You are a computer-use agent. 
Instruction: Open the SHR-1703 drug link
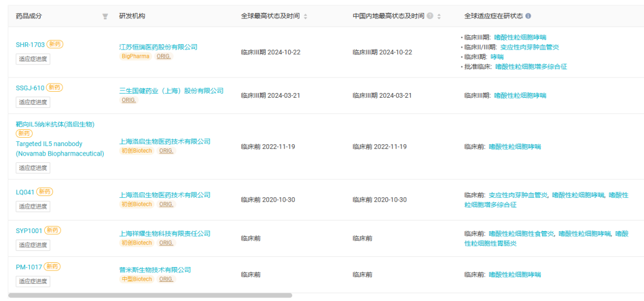pyautogui.click(x=30, y=44)
